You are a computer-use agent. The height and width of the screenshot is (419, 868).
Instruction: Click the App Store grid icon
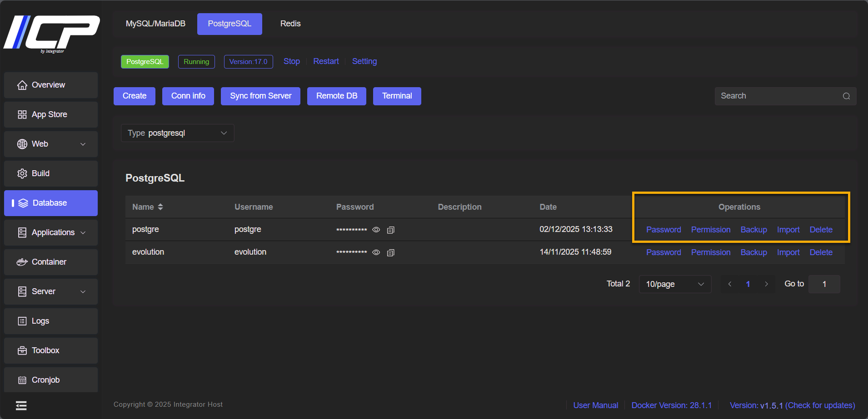tap(22, 114)
